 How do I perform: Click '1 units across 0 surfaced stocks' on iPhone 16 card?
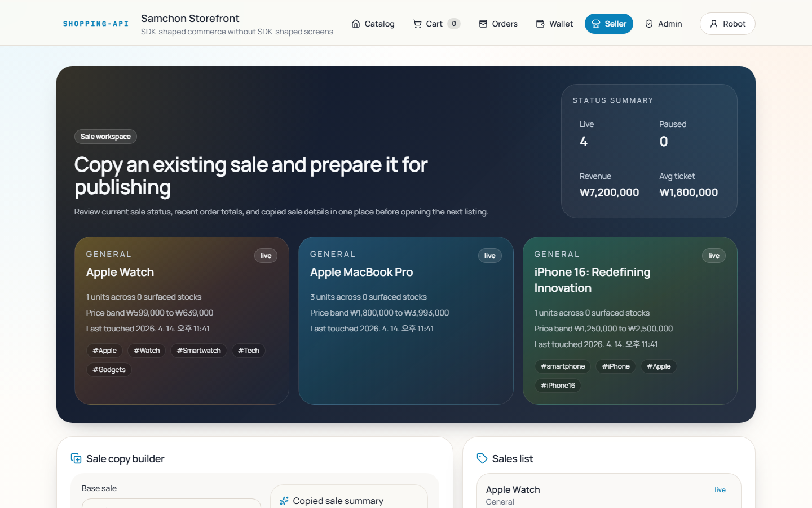(592, 313)
